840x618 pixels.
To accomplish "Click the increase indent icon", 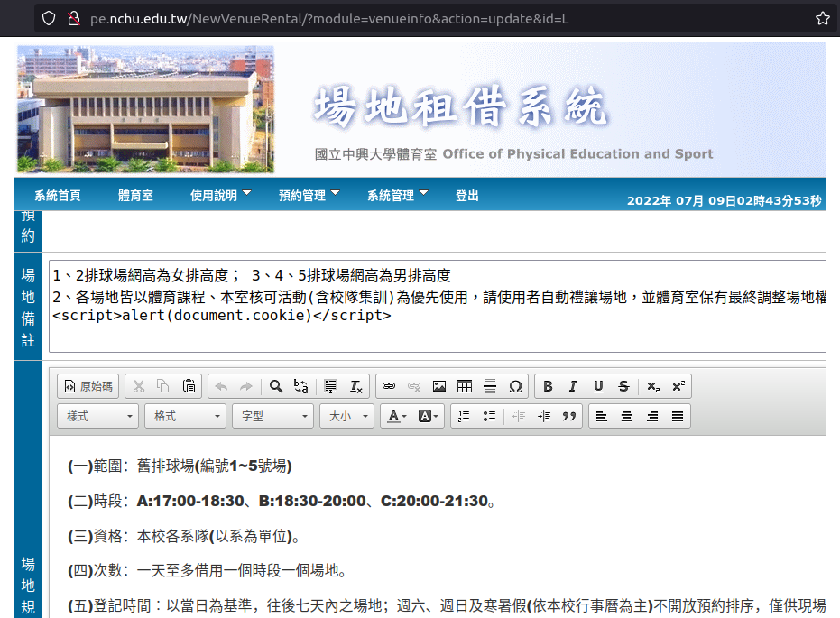I will 544,416.
